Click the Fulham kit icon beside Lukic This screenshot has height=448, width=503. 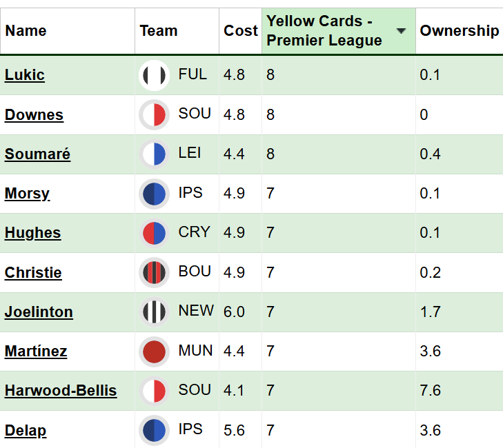click(x=154, y=75)
